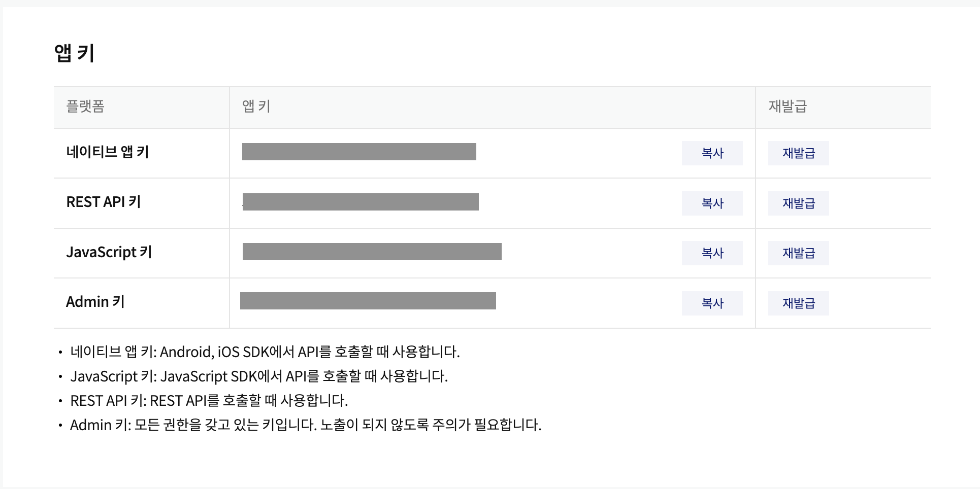Viewport: 980px width, 489px height.
Task: Select the masked 네이티브 앱 키 value
Action: click(359, 152)
